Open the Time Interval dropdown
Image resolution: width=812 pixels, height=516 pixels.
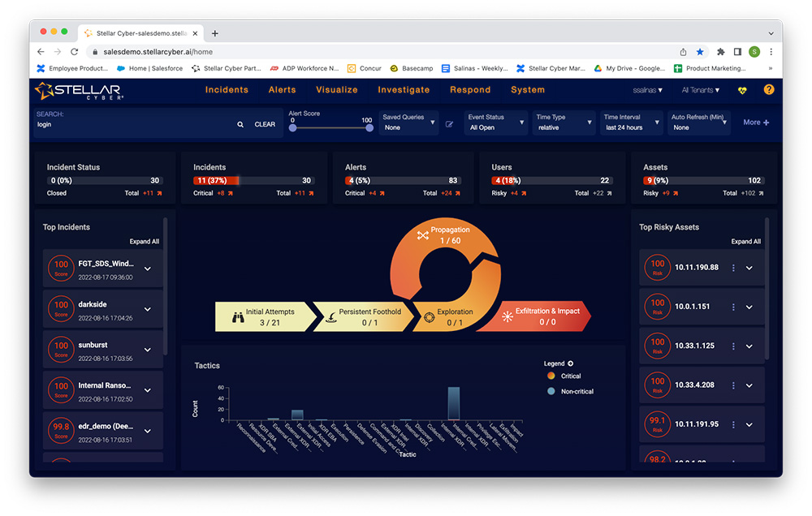click(x=632, y=123)
